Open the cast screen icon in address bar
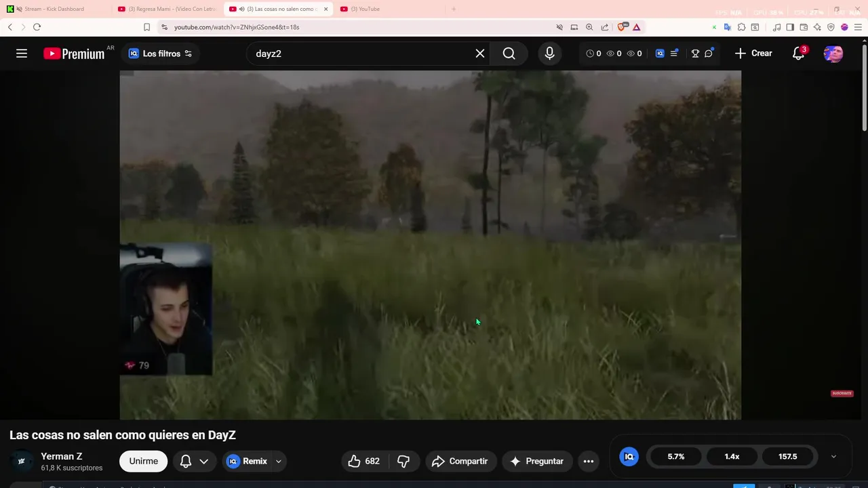 click(574, 27)
